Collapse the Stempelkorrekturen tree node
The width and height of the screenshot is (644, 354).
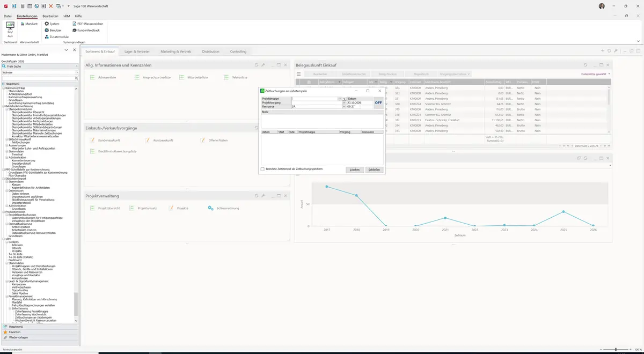coord(6,109)
